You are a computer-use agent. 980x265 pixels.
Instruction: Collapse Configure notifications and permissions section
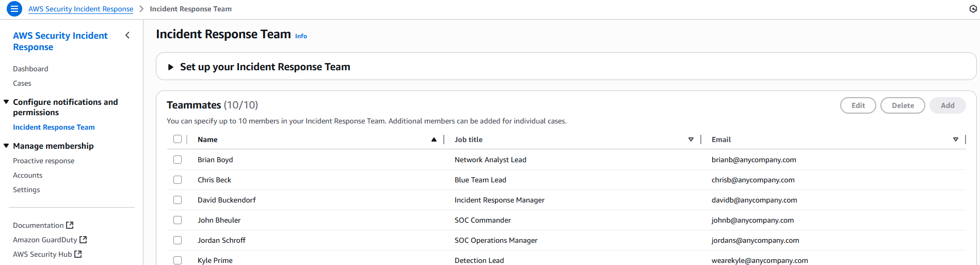(x=6, y=102)
